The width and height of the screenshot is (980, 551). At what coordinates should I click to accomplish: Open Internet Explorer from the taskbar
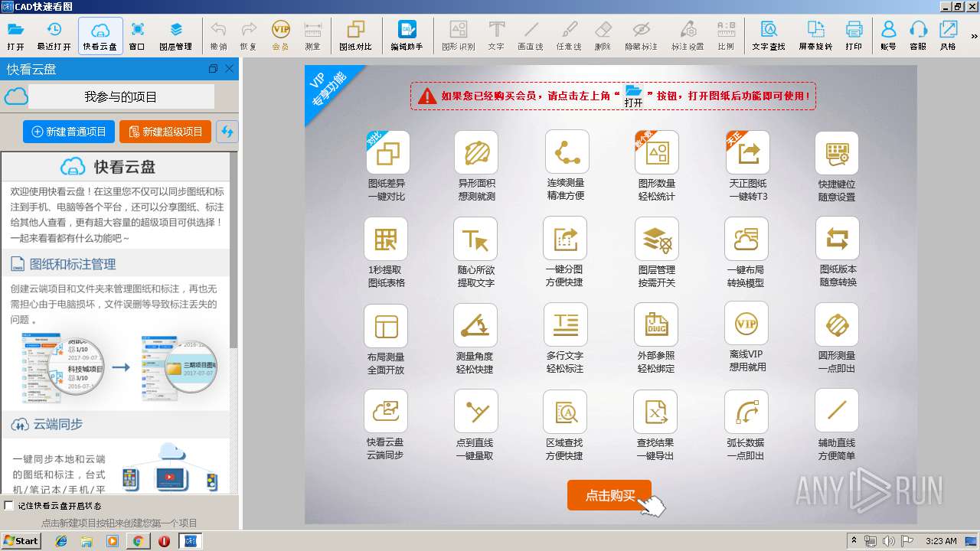[x=61, y=541]
